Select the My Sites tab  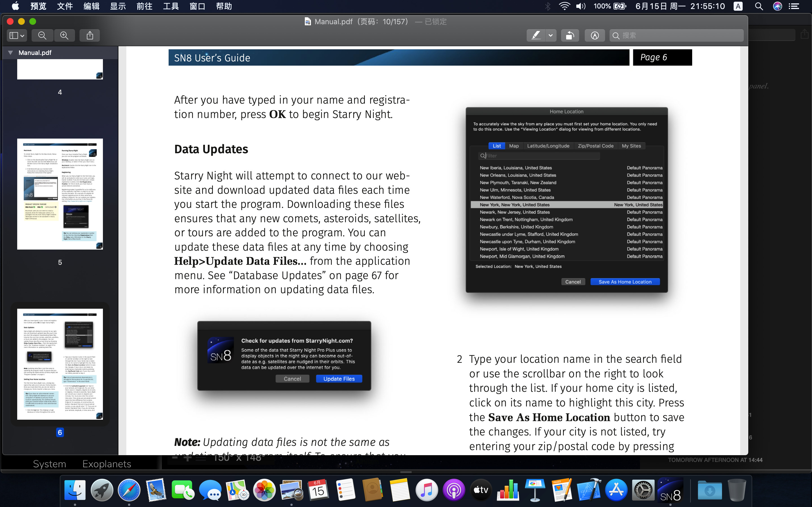coord(631,145)
